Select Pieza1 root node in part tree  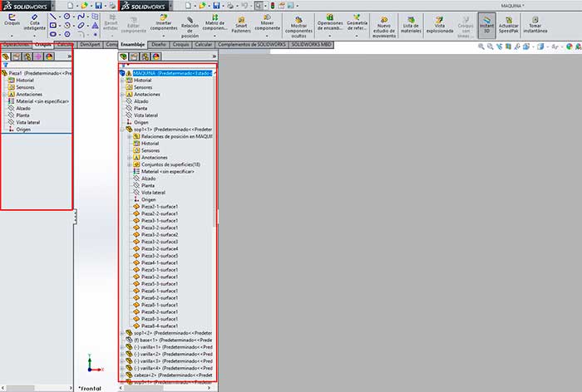point(40,73)
